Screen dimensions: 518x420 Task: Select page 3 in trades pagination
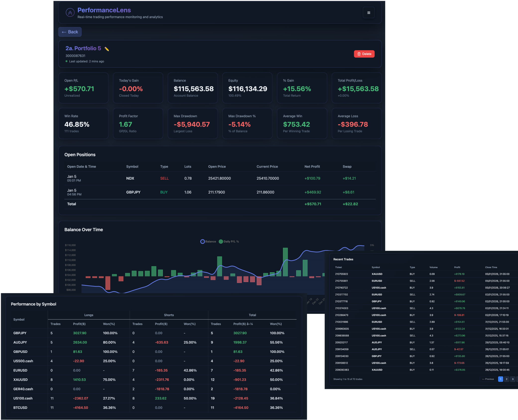[512, 379]
